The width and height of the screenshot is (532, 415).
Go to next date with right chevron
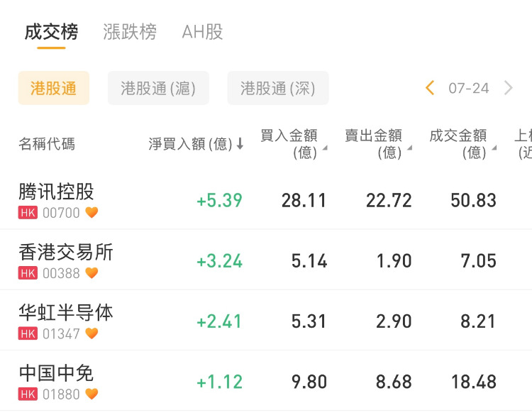[509, 88]
